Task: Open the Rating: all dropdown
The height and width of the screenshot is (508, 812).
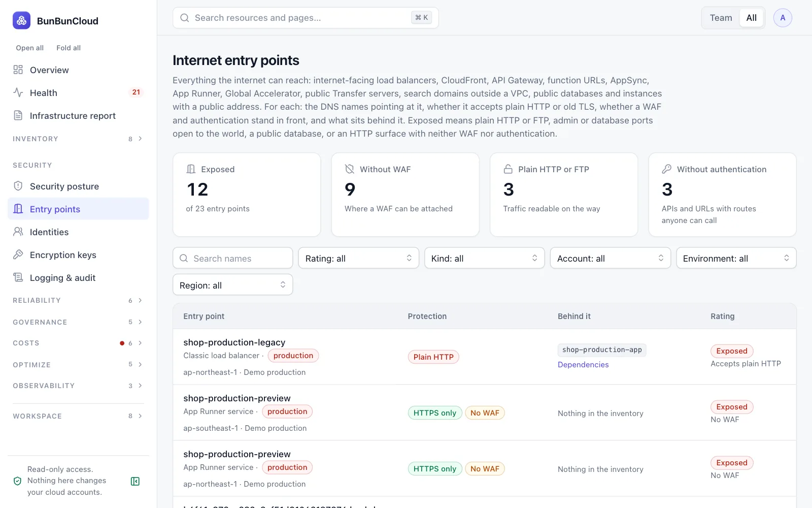Action: point(358,258)
